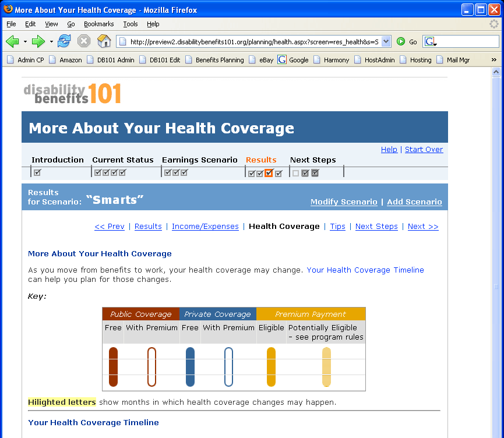Expand the URL address bar dropdown
This screenshot has width=504, height=438.
click(386, 41)
